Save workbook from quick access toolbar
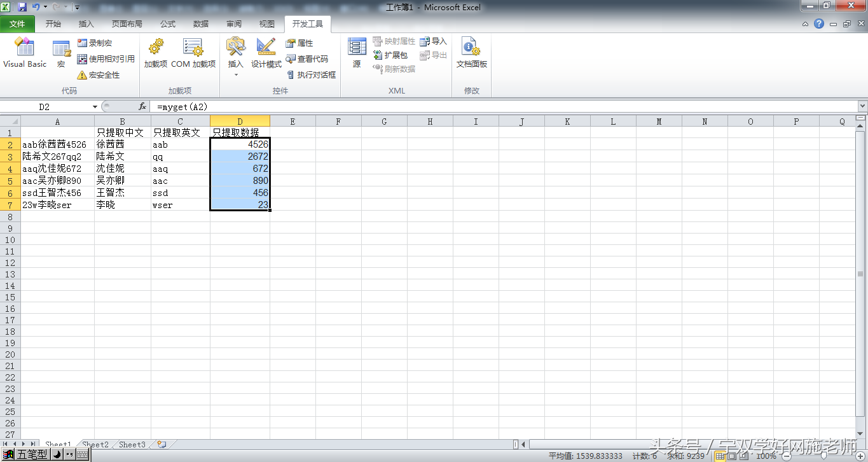 click(22, 8)
